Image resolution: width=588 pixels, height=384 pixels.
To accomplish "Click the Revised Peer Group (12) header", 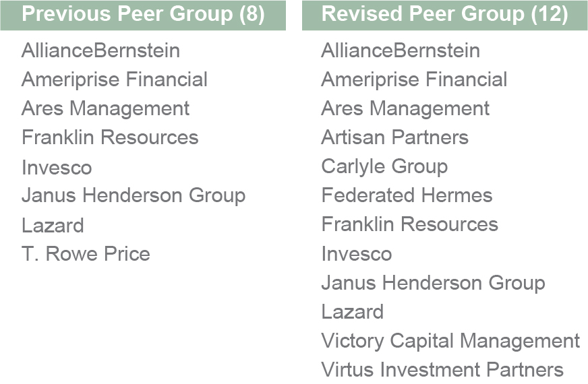I will click(x=444, y=15).
